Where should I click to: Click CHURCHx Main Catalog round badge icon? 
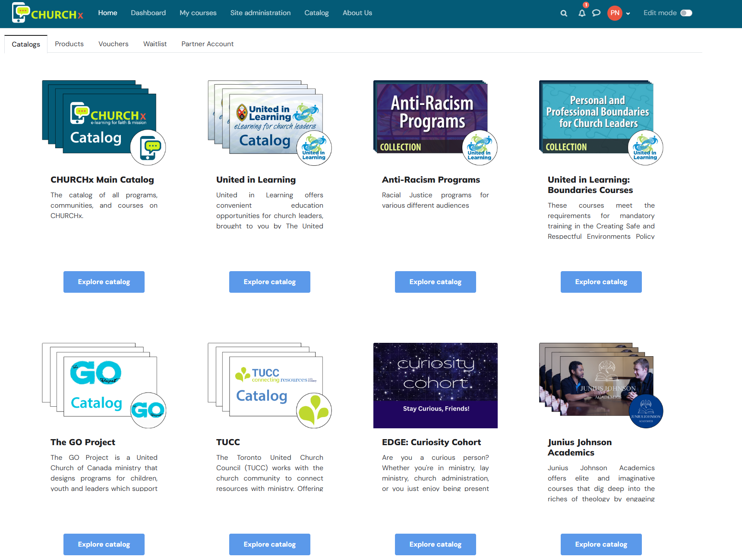(148, 148)
